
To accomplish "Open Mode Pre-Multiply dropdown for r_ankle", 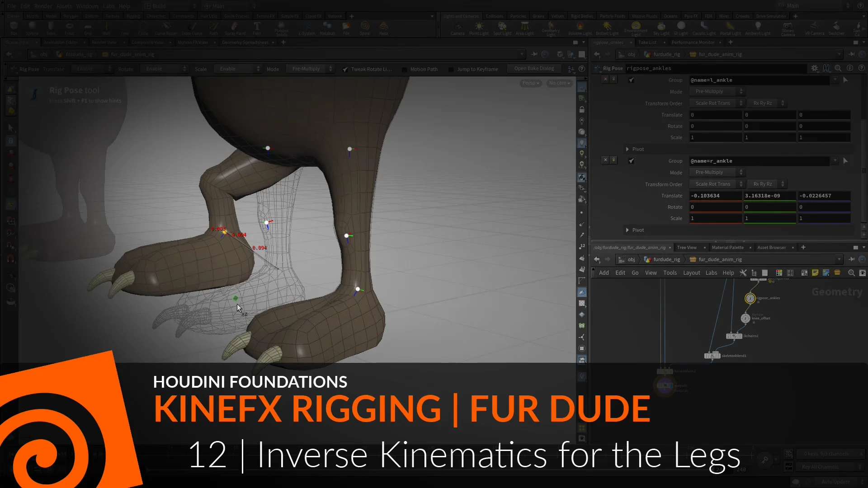I will tap(717, 172).
